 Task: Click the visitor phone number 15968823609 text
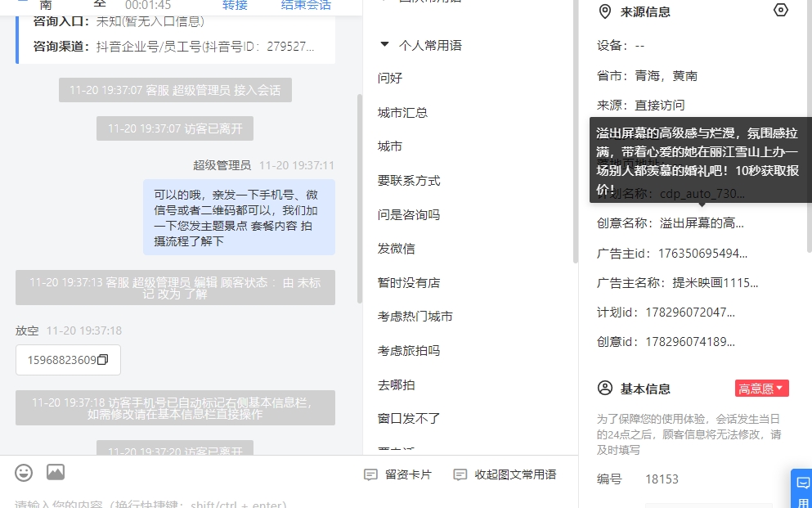[62, 360]
